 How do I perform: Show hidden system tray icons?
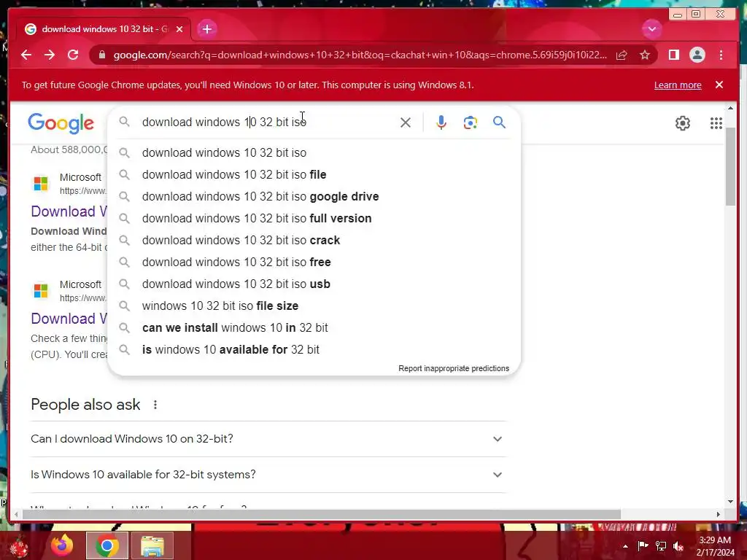point(625,546)
